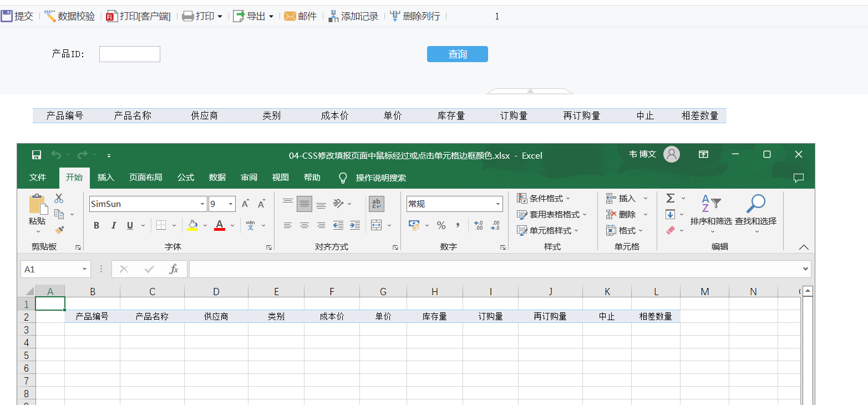Increase indent
Screen dimensions: 868x405
pos(355,225)
